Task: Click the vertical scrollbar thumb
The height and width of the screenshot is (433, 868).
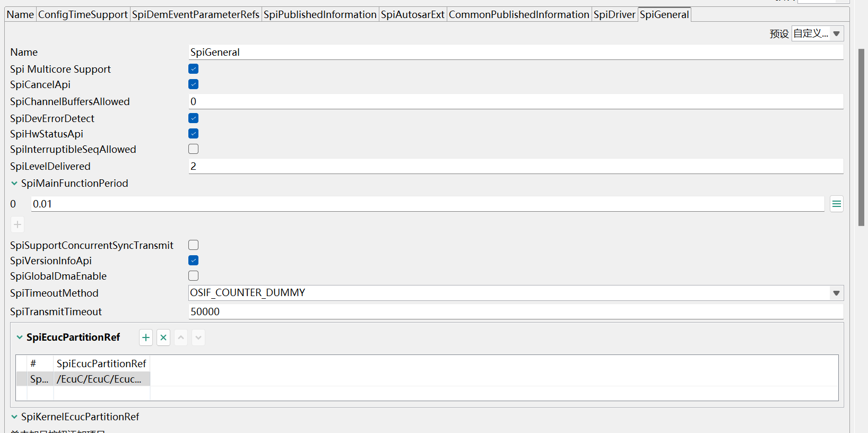Action: tap(861, 137)
